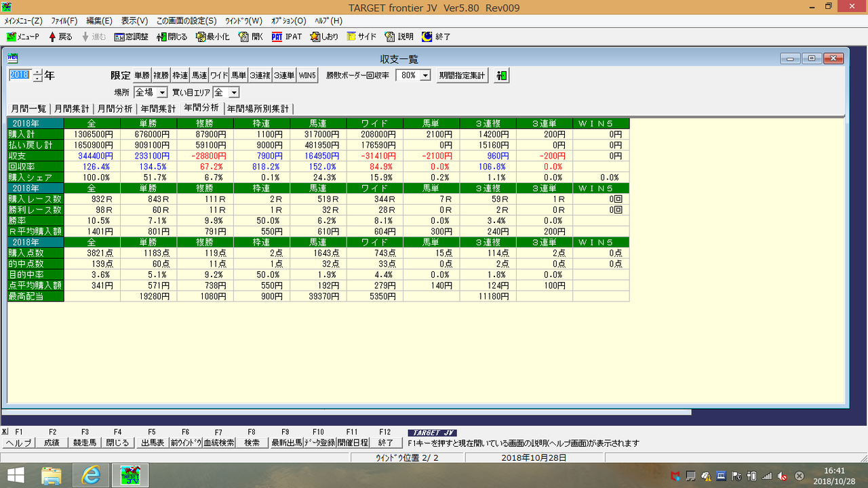Open the volume tray icon

(783, 476)
